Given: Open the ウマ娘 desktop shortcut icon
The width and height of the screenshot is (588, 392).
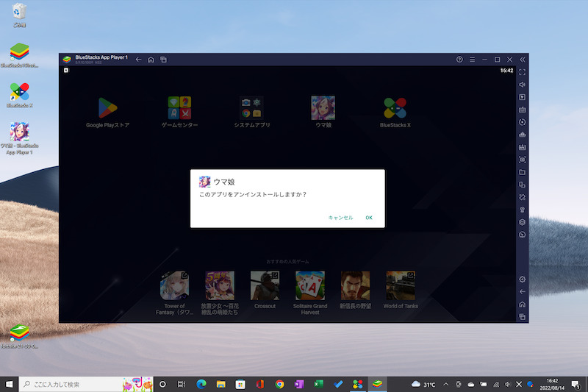Looking at the screenshot, I should [20, 132].
